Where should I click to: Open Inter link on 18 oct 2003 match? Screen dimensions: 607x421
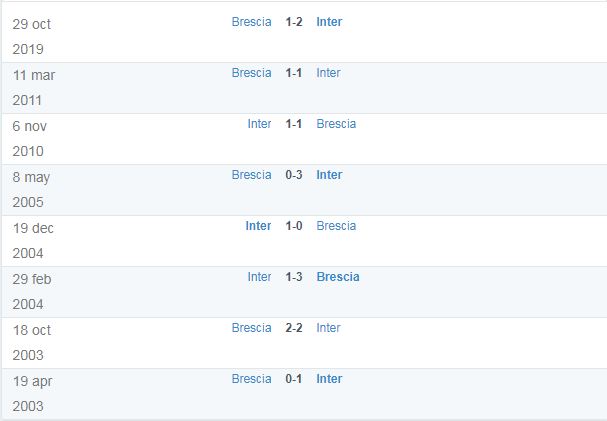click(328, 328)
